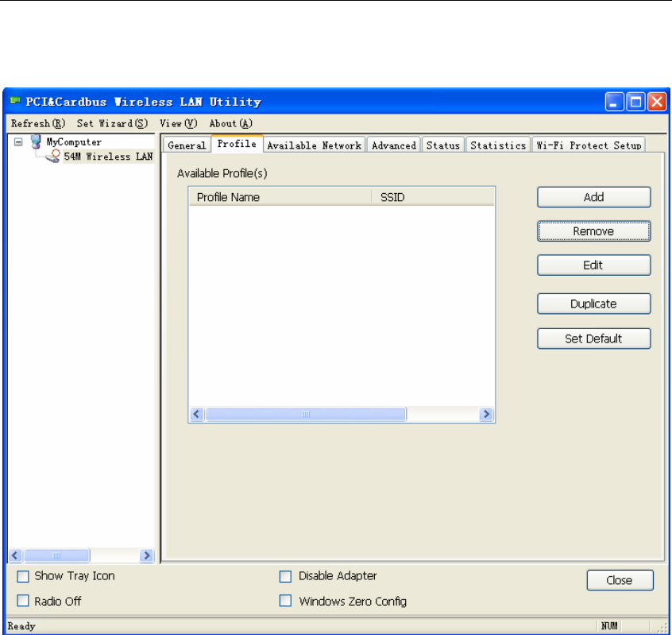Open the Wi-Fi Protect Setup tab
The width and height of the screenshot is (672, 635).
coord(589,145)
